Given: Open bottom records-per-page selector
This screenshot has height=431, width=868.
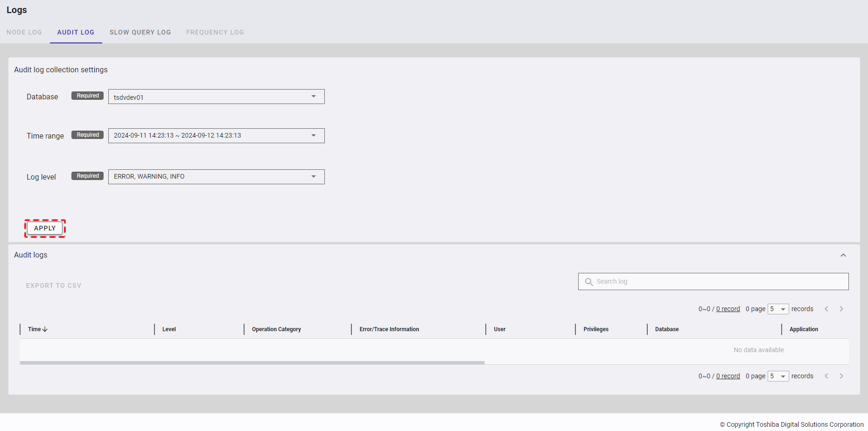Looking at the screenshot, I should 778,376.
